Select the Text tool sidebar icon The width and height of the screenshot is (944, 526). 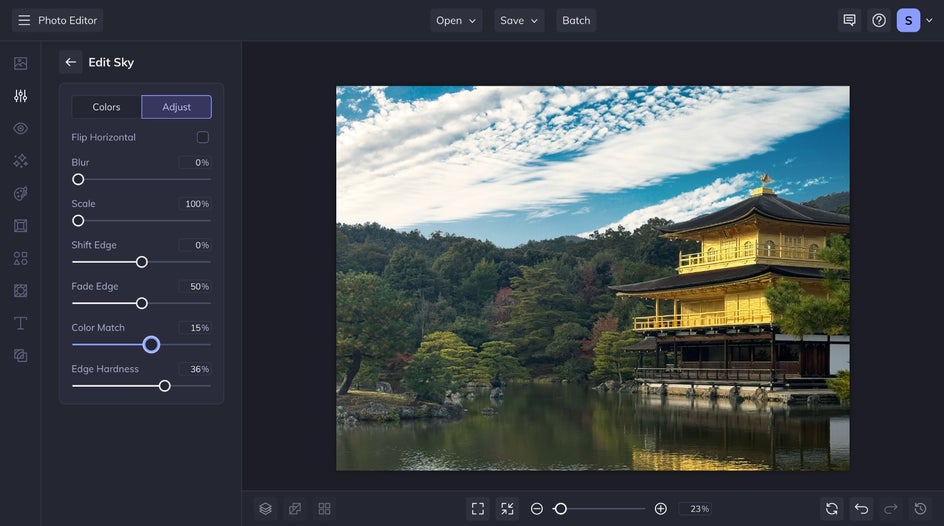coord(20,323)
